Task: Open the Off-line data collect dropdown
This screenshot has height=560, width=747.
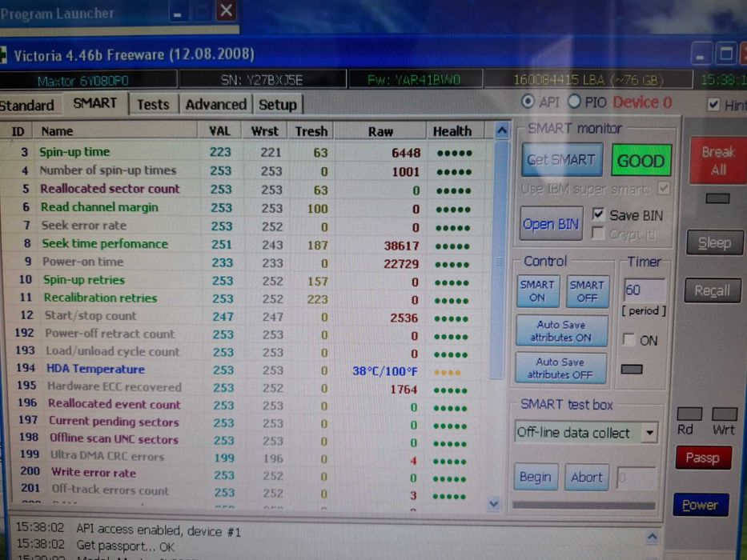Action: click(x=649, y=433)
